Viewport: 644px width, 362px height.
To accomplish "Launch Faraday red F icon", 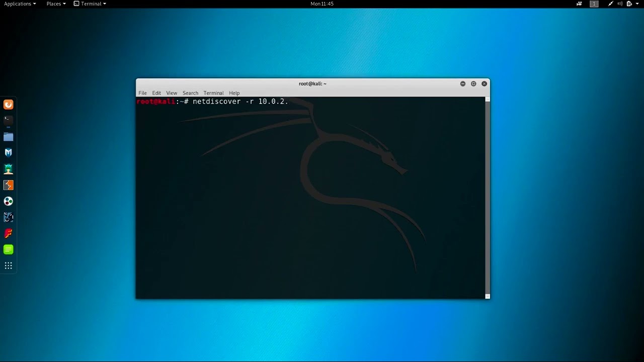I will (8, 233).
